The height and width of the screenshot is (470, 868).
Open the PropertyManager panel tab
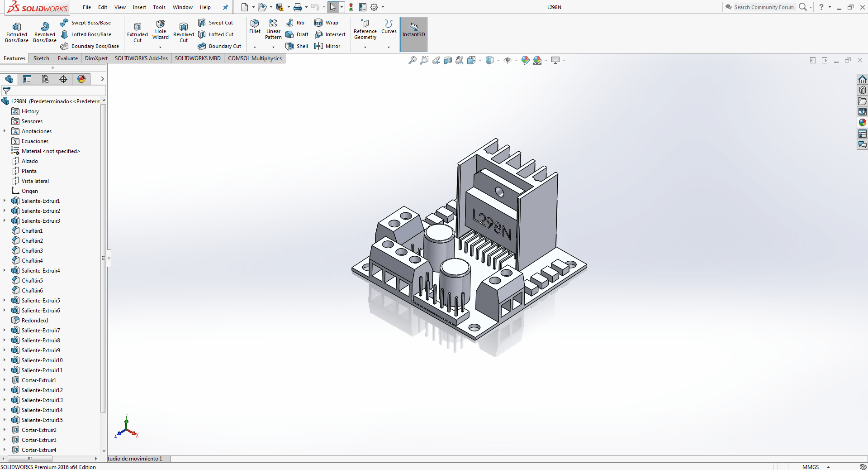[27, 79]
